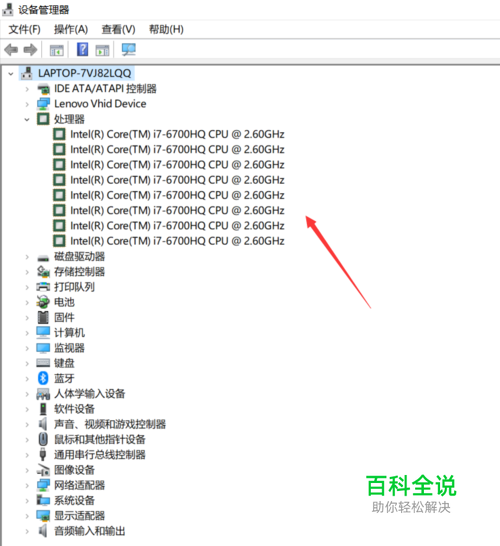
Task: Expand the 存储控制器 category
Action: pos(27,272)
